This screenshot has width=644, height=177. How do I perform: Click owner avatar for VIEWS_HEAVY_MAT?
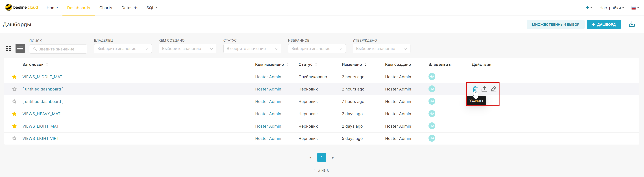click(432, 114)
